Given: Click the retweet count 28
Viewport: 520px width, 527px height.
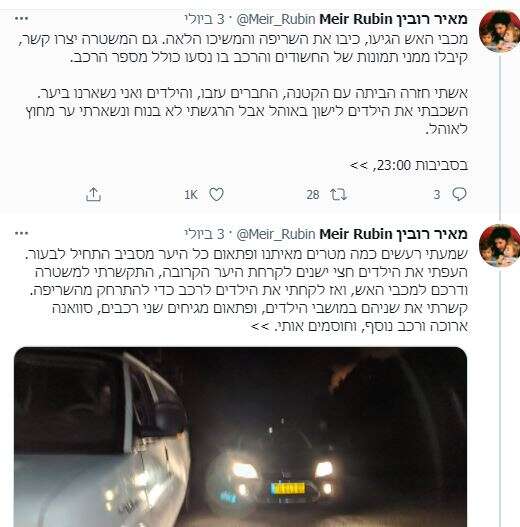Looking at the screenshot, I should point(313,195).
